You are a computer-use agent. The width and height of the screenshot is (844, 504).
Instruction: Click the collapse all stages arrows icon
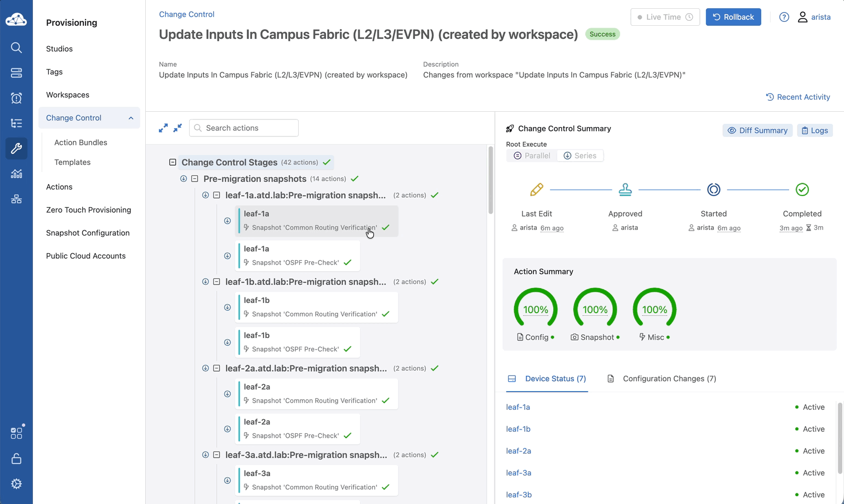click(x=178, y=128)
